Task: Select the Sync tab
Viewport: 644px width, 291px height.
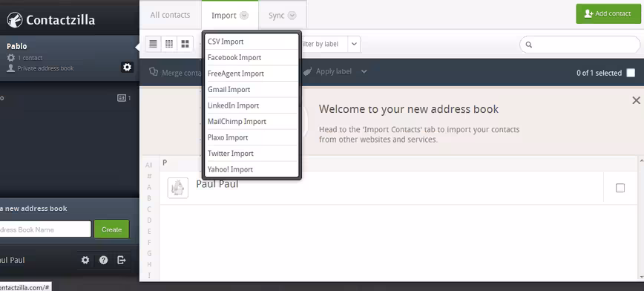Action: click(x=283, y=15)
